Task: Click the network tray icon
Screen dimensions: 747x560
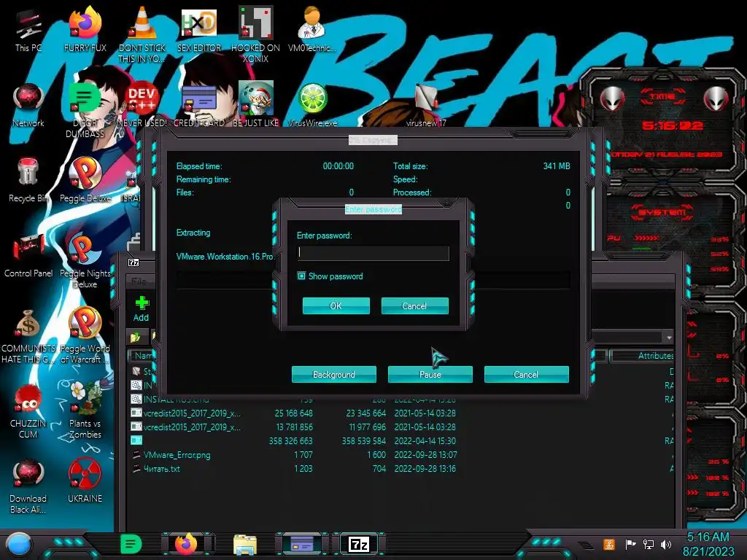Action: point(648,544)
